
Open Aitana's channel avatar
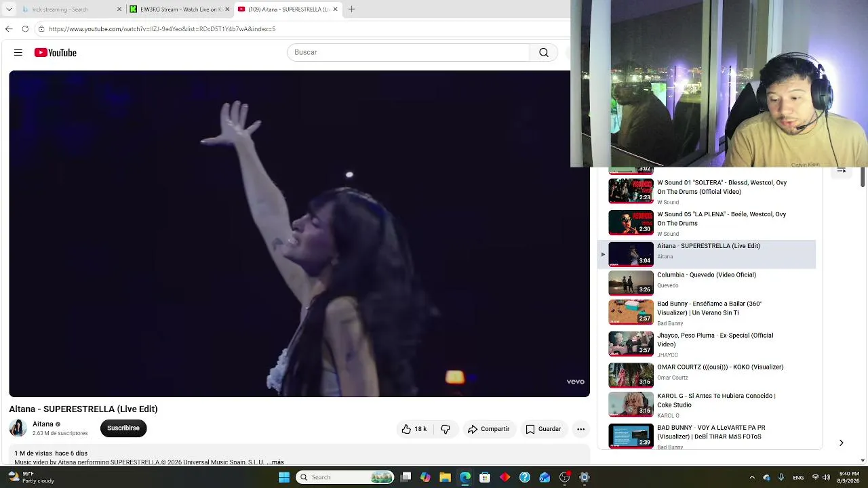coord(18,428)
